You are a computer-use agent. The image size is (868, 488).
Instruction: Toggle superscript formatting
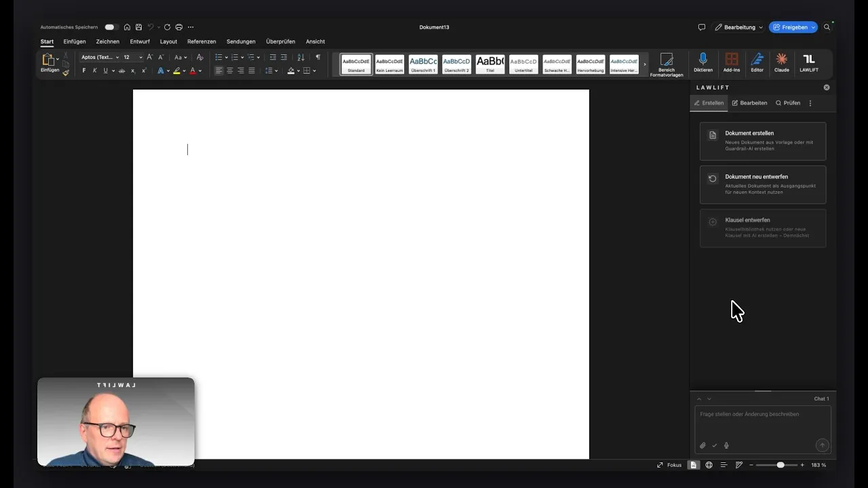coord(144,70)
